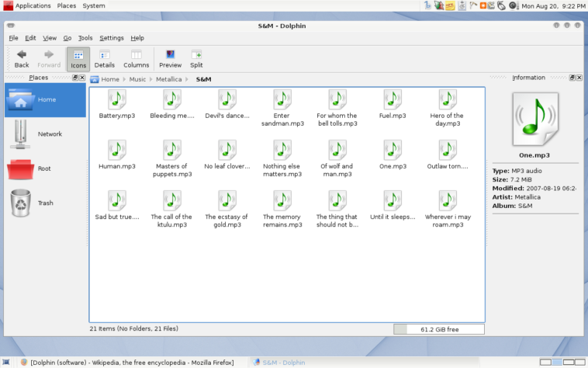Select Root folder in Places panel
This screenshot has width=588, height=368.
45,168
